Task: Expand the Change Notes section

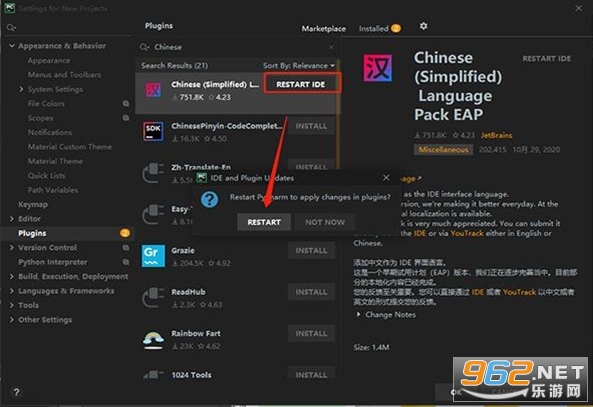Action: (359, 314)
